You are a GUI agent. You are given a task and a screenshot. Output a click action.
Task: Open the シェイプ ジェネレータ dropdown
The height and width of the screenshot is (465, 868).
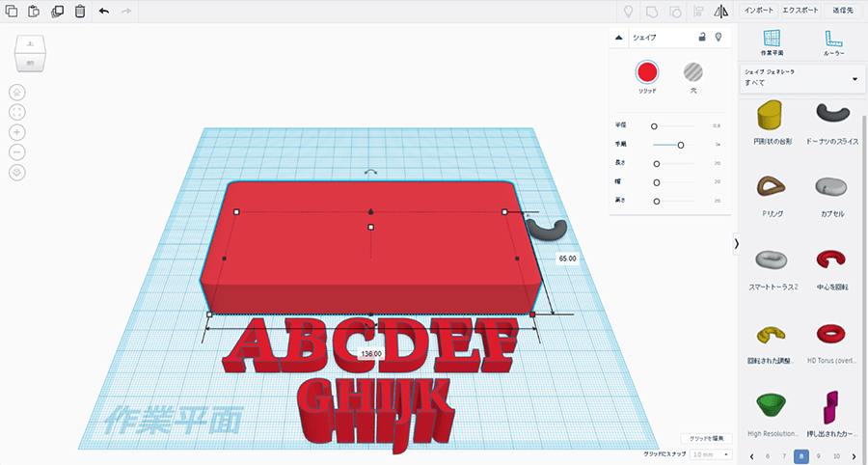[800, 79]
